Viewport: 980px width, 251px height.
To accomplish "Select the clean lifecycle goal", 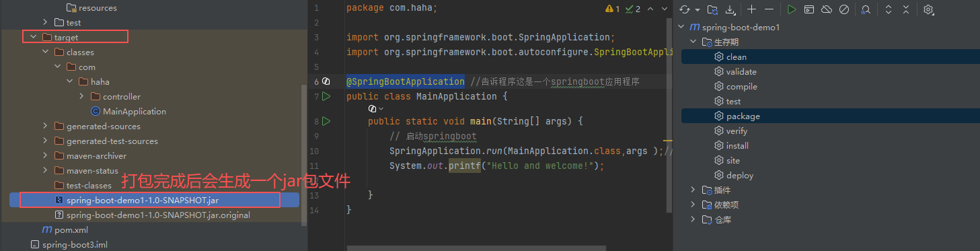I will [737, 57].
